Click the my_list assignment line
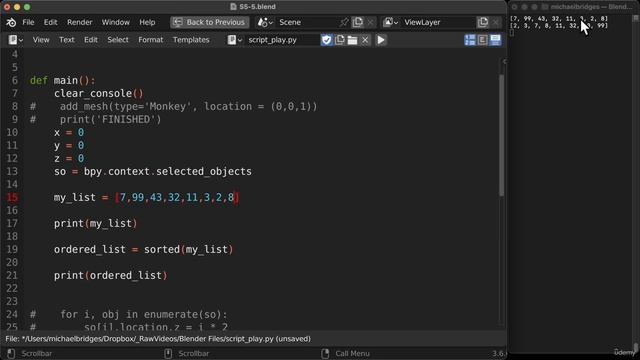 tap(147, 198)
